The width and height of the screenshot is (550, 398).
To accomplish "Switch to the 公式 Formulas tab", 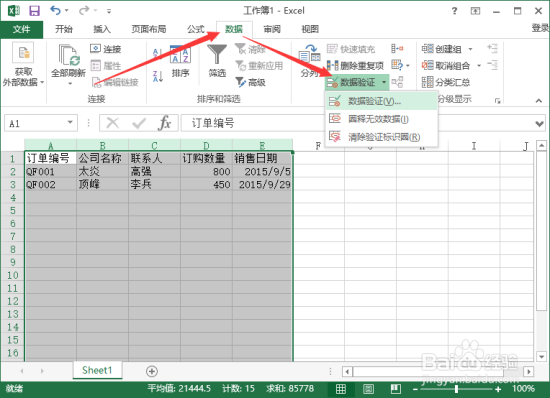I will tap(195, 29).
